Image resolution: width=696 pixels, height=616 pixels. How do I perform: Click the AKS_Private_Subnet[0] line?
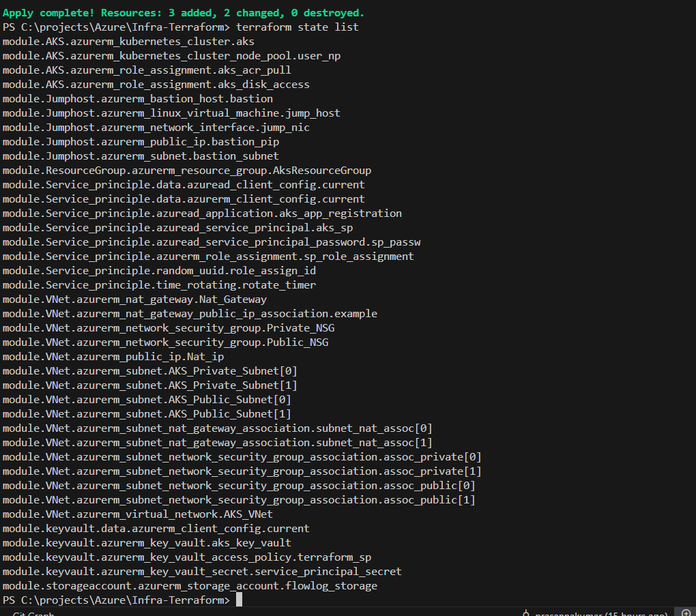tap(149, 371)
